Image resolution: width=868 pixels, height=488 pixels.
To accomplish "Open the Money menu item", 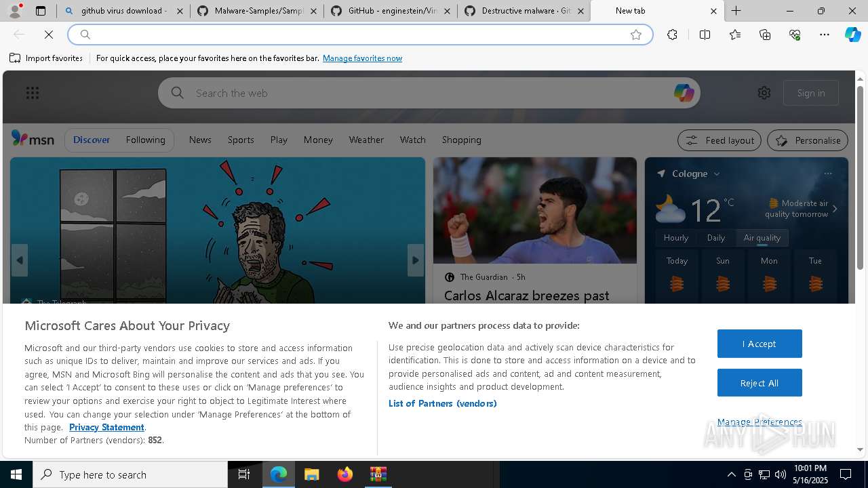I will coord(318,140).
